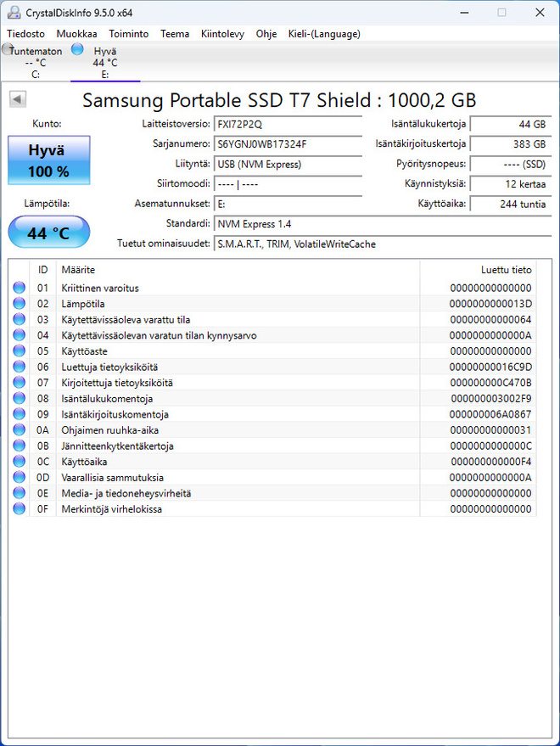Click the Pyöritysnopeus value ---- (SSD)
The height and width of the screenshot is (746, 560).
[511, 164]
